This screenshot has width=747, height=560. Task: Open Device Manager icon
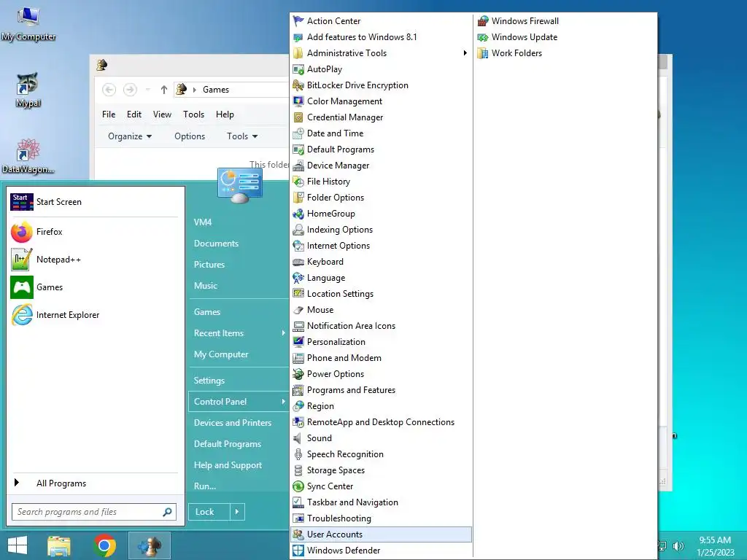click(298, 166)
